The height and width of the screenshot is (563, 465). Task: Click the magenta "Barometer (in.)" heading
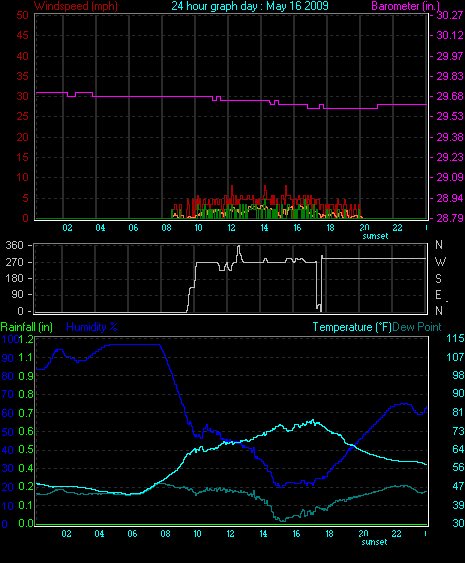point(405,6)
